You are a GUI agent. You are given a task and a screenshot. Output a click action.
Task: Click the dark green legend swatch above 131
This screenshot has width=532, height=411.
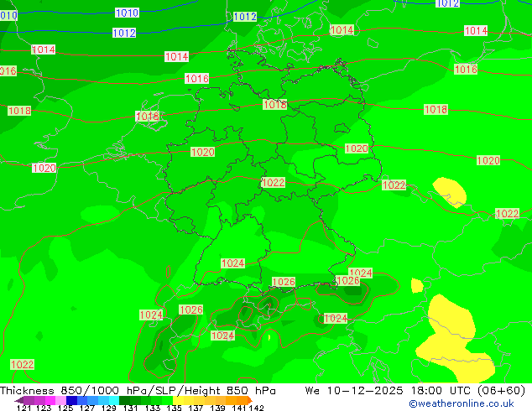click(x=124, y=400)
